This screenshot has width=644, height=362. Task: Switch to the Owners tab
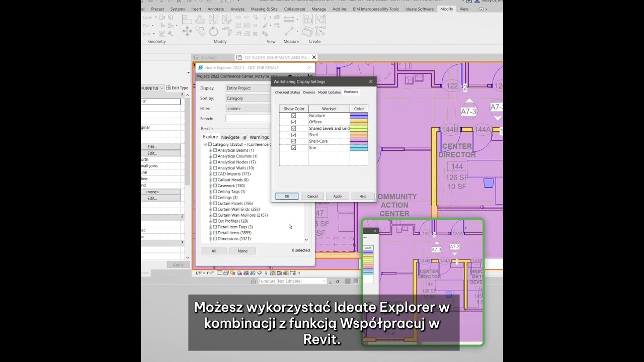[x=309, y=92]
